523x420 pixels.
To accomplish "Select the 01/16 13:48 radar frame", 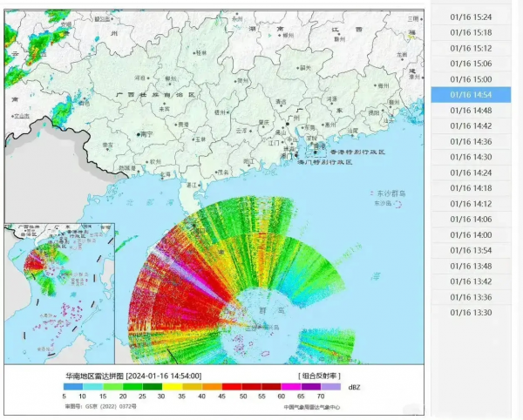I will coord(471,266).
